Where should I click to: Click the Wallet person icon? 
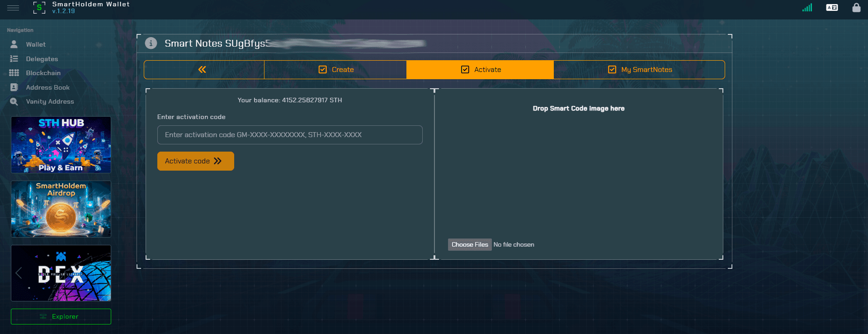coord(14,44)
